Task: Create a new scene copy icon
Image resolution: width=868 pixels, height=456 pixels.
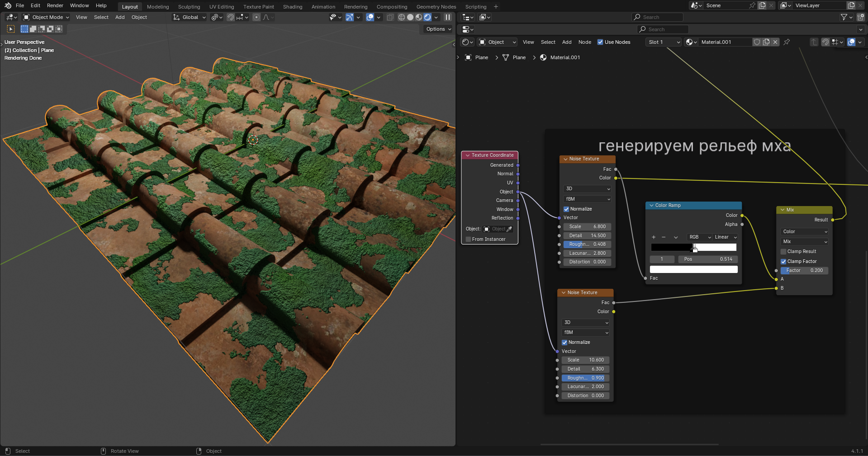Action: (762, 5)
